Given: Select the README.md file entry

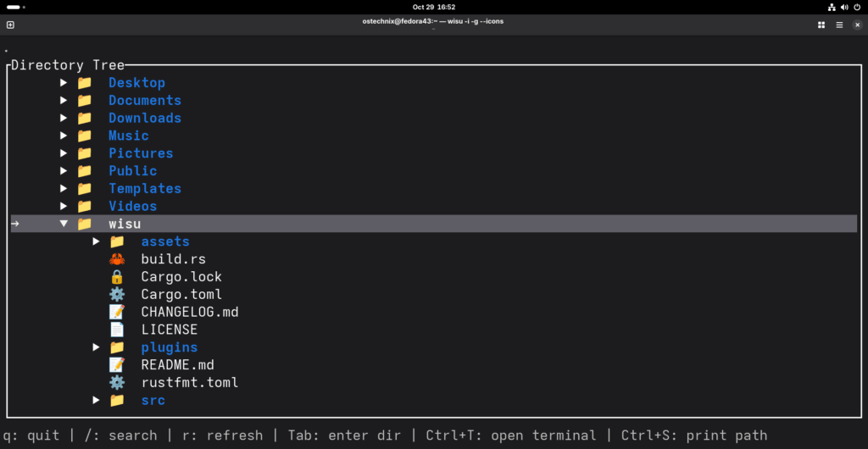Looking at the screenshot, I should pos(177,365).
